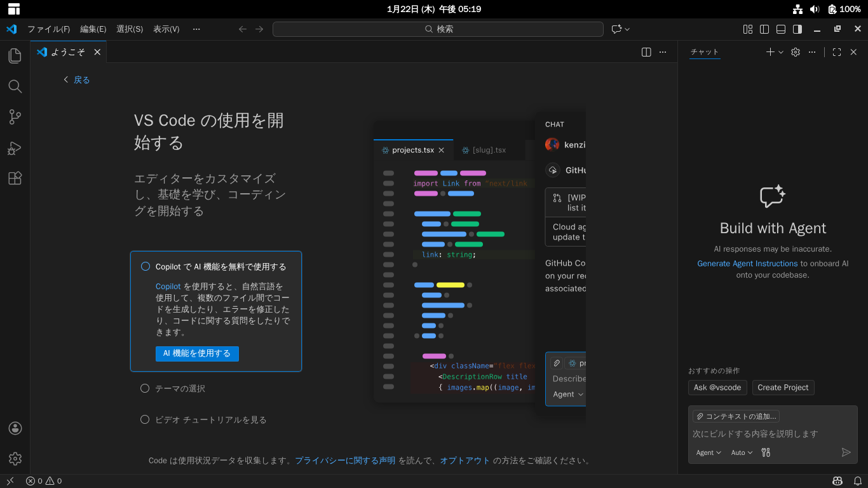
Task: Open the Extensions view
Action: (15, 179)
